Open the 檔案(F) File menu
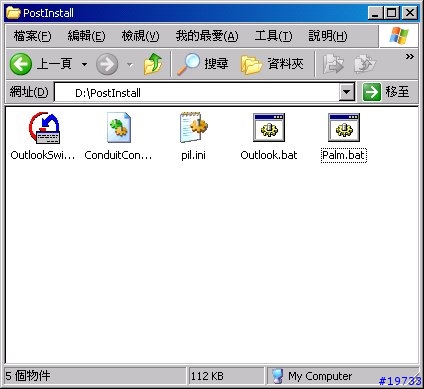The height and width of the screenshot is (389, 424). click(x=32, y=36)
